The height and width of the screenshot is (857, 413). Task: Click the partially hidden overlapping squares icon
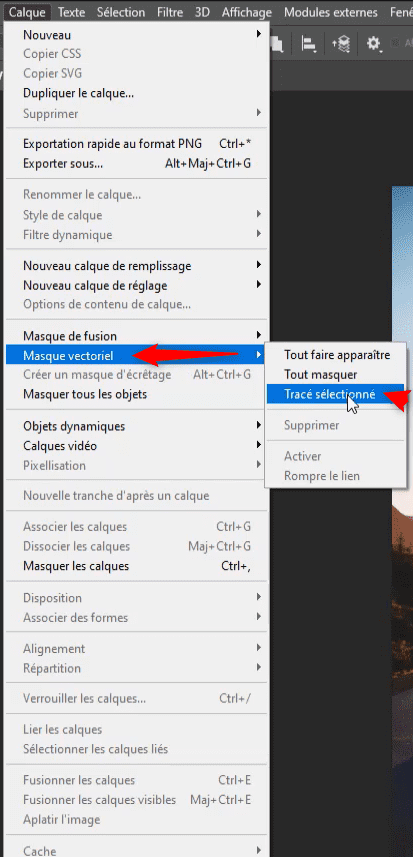[277, 44]
